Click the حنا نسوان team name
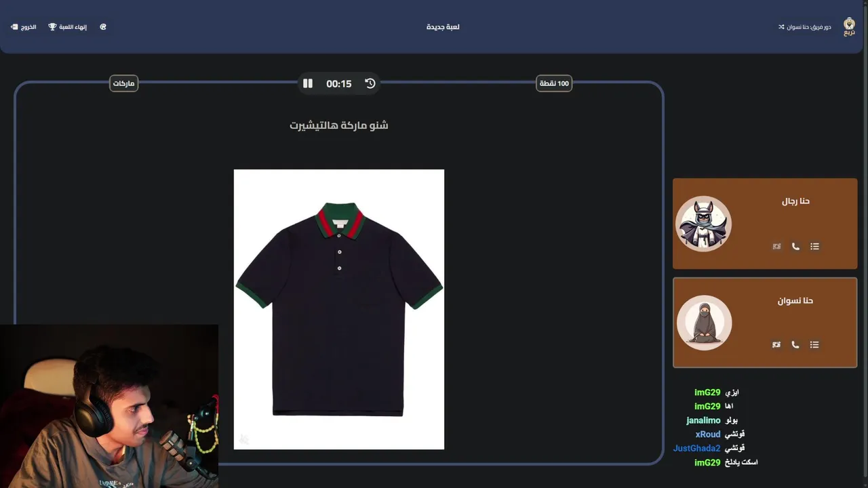 point(795,301)
